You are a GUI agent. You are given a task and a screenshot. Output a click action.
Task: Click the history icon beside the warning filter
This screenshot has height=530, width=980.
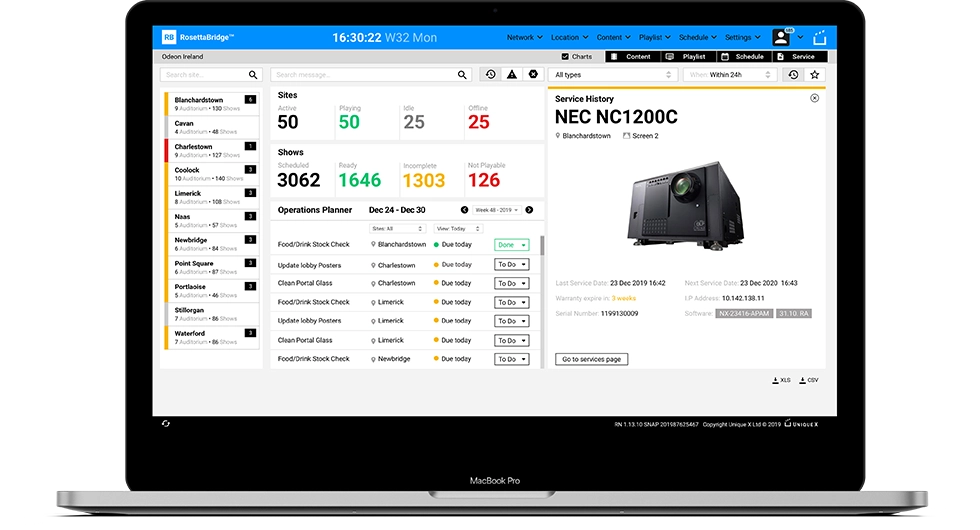pyautogui.click(x=491, y=74)
